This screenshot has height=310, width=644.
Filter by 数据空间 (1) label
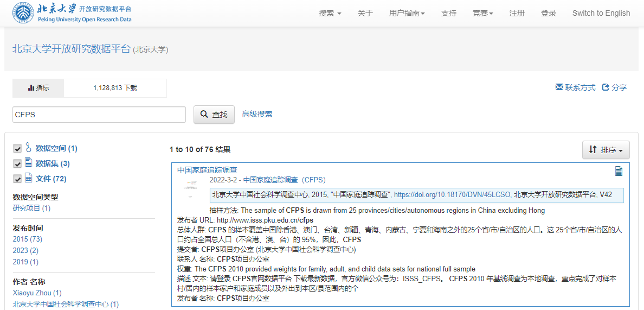coord(56,148)
